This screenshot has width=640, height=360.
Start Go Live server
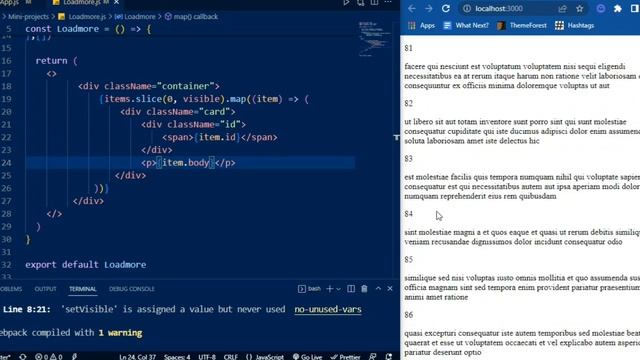pos(307,357)
